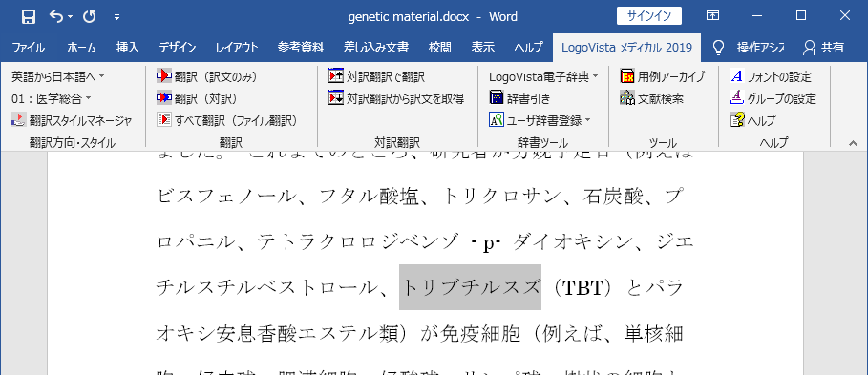
Task: Collapse the ribbon with chevron arrow
Action: point(853,143)
